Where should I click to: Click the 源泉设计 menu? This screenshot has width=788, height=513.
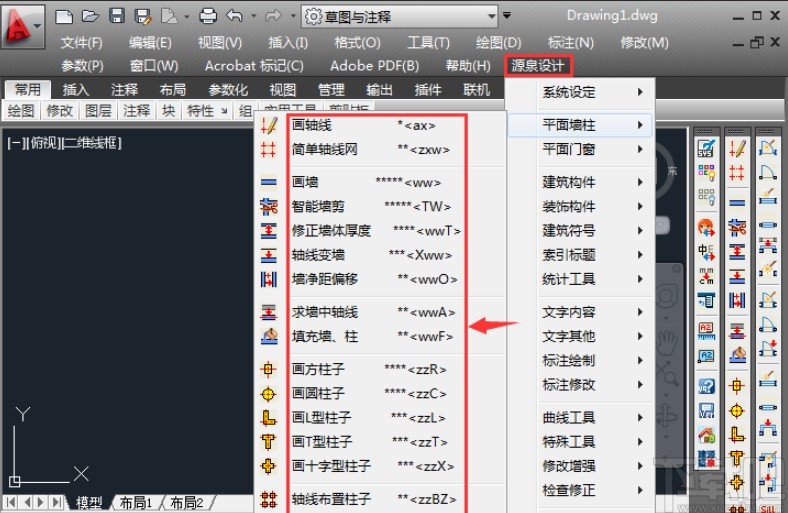[x=538, y=66]
